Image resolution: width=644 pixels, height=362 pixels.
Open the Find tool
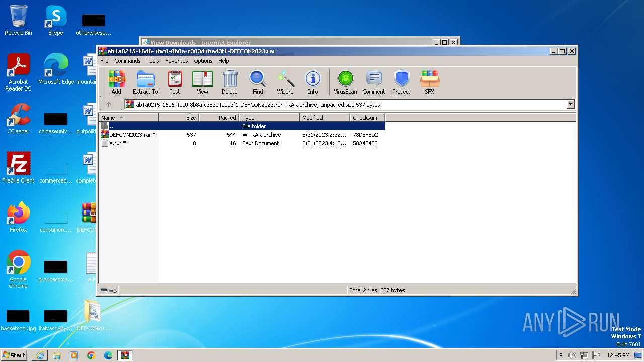pos(258,82)
